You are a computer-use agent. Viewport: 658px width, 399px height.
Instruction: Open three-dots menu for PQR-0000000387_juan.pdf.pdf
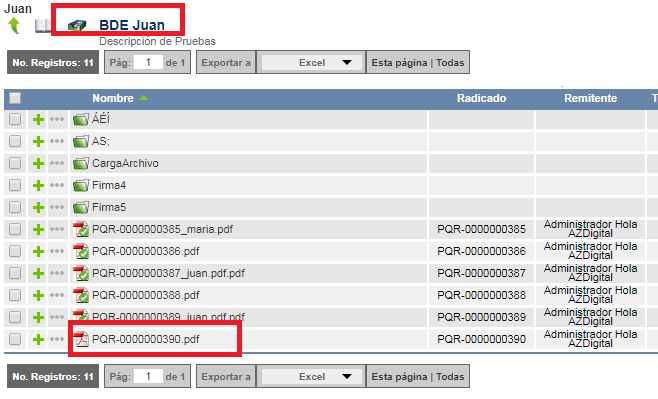tap(57, 273)
